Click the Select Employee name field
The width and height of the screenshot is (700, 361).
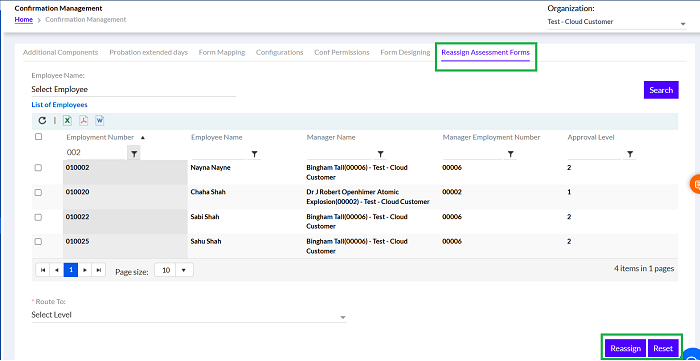pyautogui.click(x=133, y=89)
